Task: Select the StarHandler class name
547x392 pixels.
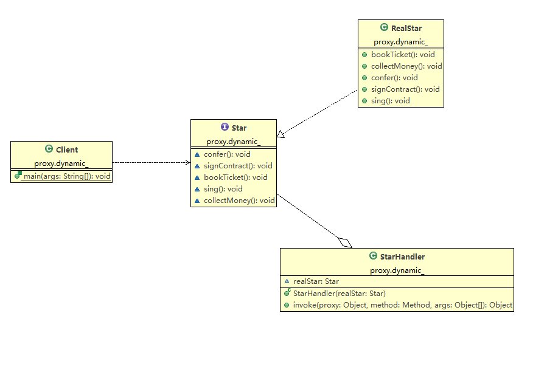Action: point(402,257)
